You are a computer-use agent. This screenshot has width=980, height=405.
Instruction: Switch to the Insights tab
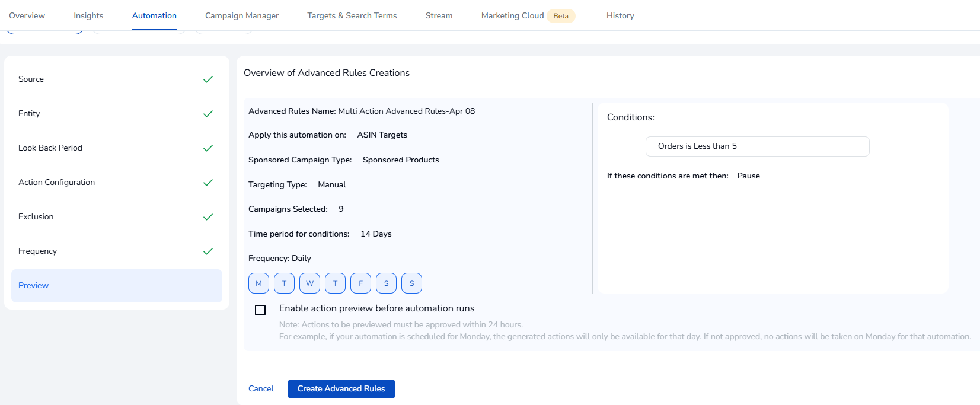[x=88, y=16]
